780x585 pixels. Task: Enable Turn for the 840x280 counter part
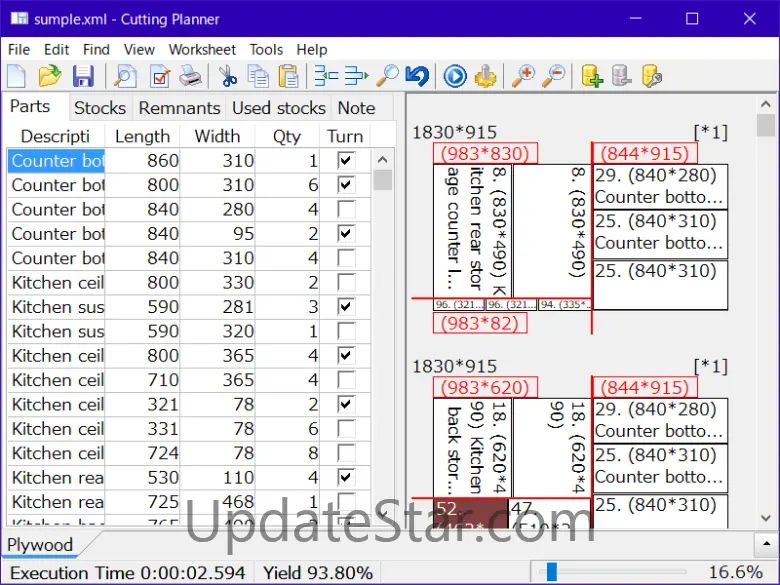coord(346,210)
